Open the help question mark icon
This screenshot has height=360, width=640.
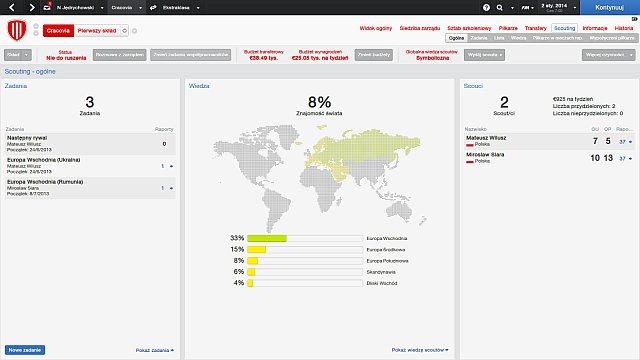486,7
